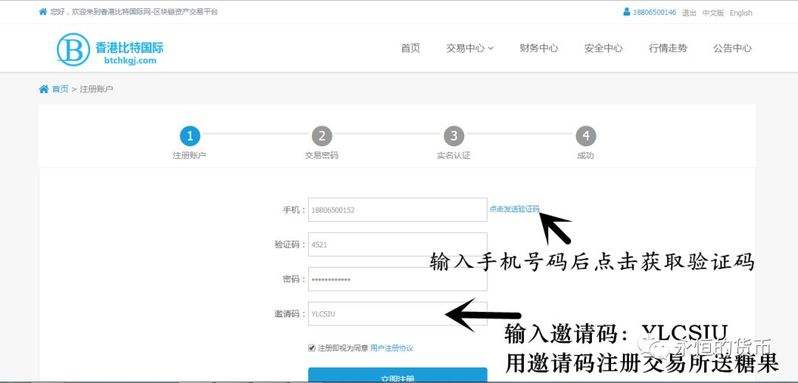Click the 香港比特国际 logo

[110, 49]
